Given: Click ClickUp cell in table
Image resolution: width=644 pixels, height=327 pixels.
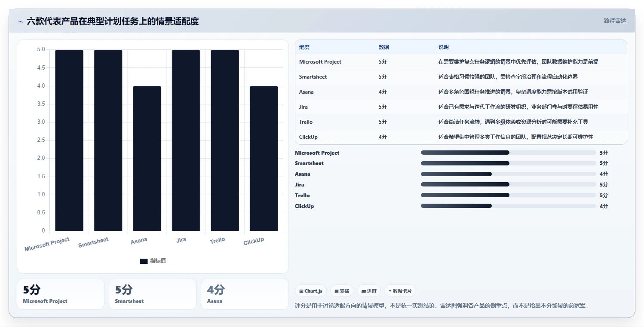Looking at the screenshot, I should (x=308, y=137).
